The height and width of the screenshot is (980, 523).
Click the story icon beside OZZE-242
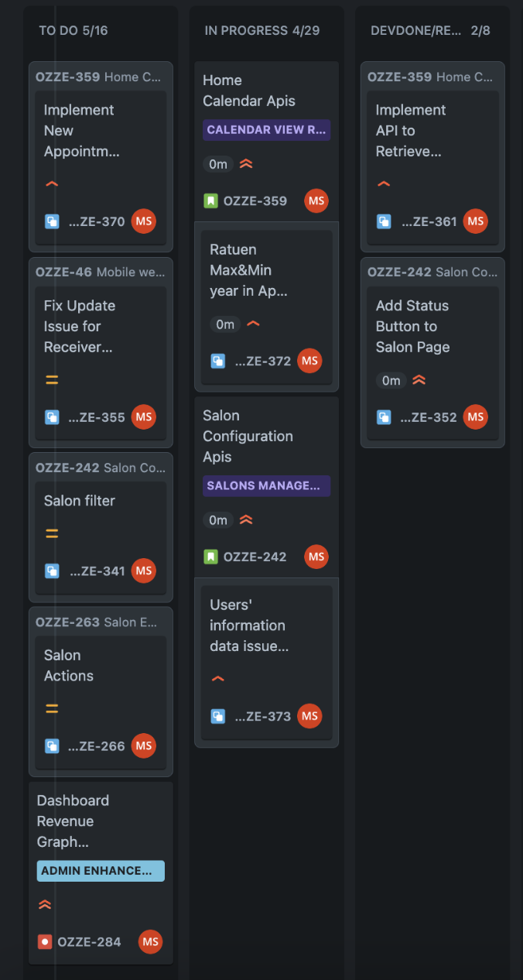coord(210,557)
